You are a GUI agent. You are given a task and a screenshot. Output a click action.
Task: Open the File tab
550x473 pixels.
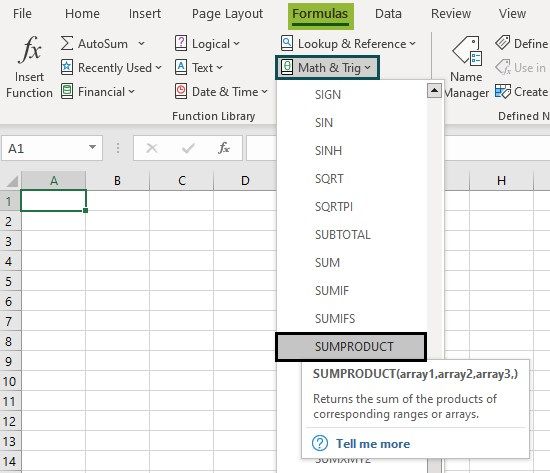22,14
